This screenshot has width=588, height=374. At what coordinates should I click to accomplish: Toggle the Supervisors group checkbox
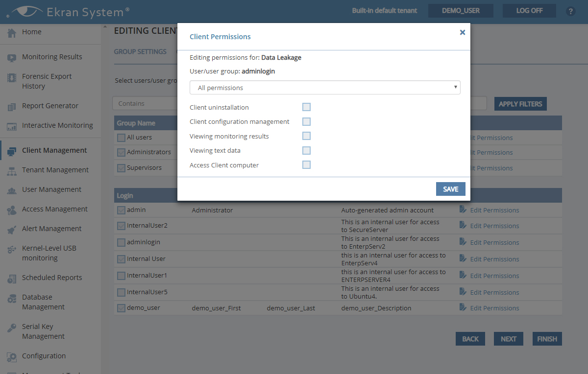tap(121, 168)
